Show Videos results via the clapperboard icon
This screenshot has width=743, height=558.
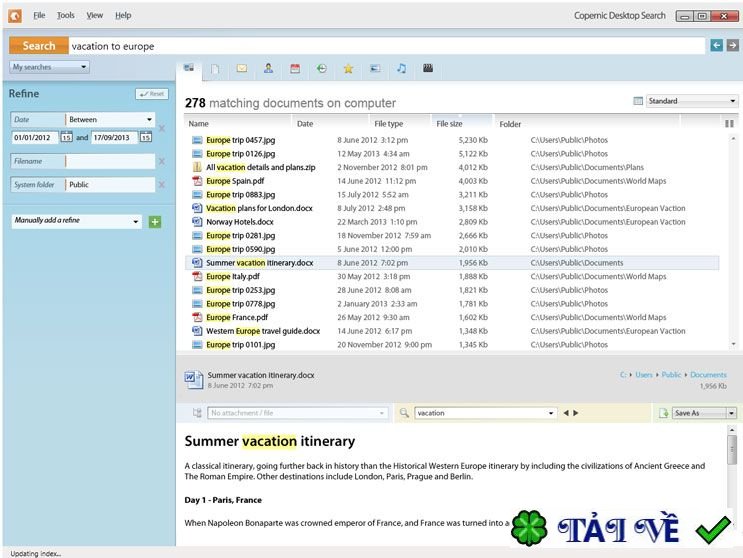[428, 69]
